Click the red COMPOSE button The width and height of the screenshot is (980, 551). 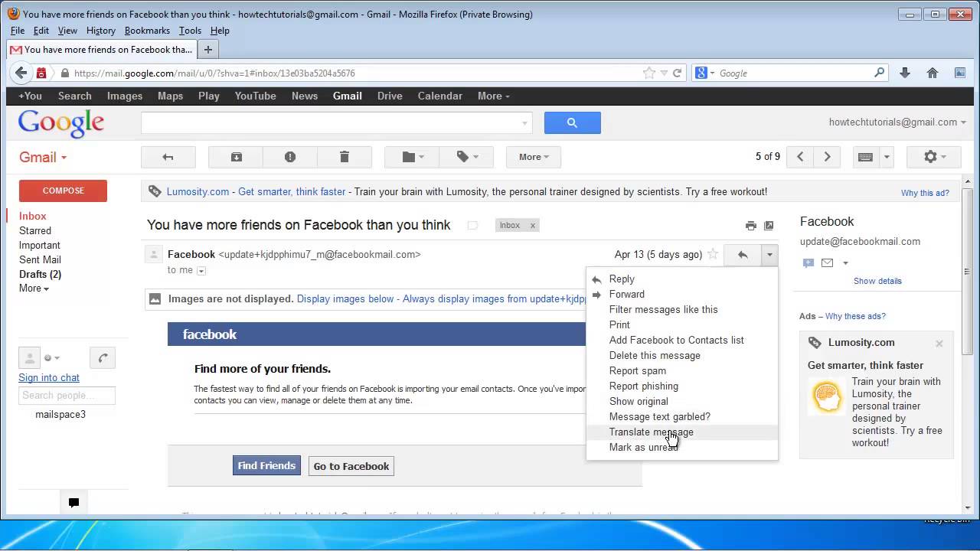pos(63,191)
